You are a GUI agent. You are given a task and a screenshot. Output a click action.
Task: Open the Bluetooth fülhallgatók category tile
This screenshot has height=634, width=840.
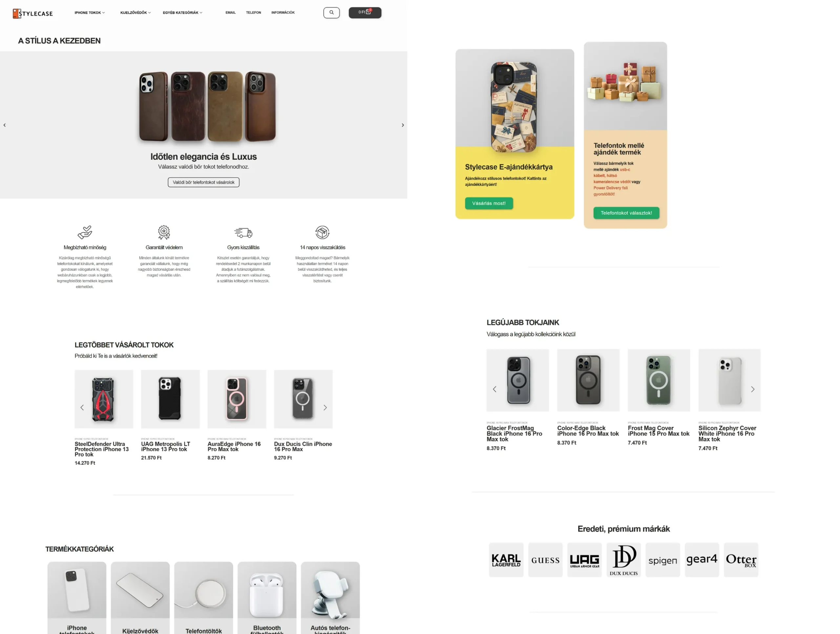267,598
